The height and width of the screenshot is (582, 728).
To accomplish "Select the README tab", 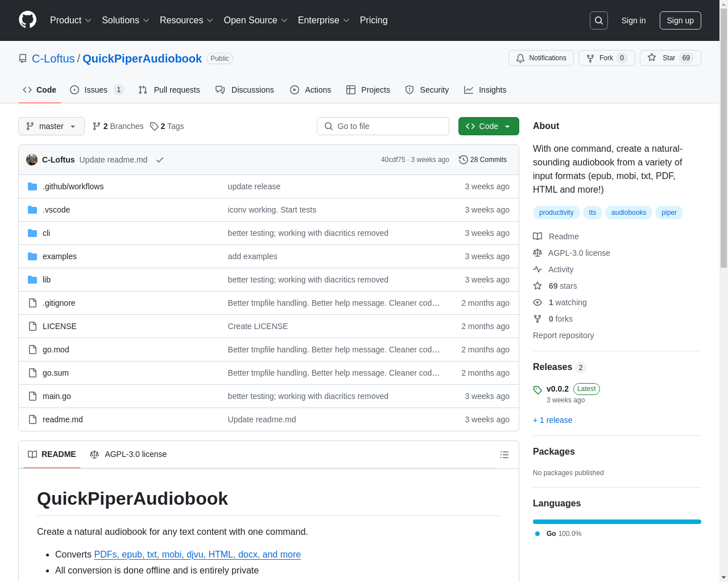I will pyautogui.click(x=52, y=454).
